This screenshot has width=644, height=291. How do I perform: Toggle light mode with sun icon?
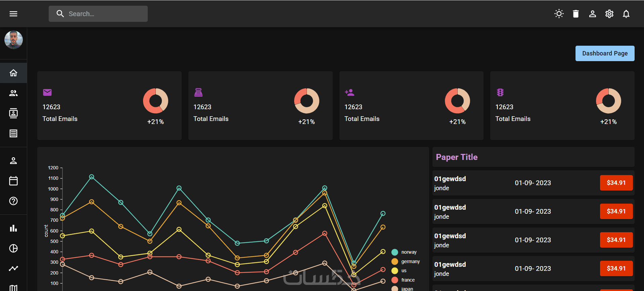pos(559,14)
